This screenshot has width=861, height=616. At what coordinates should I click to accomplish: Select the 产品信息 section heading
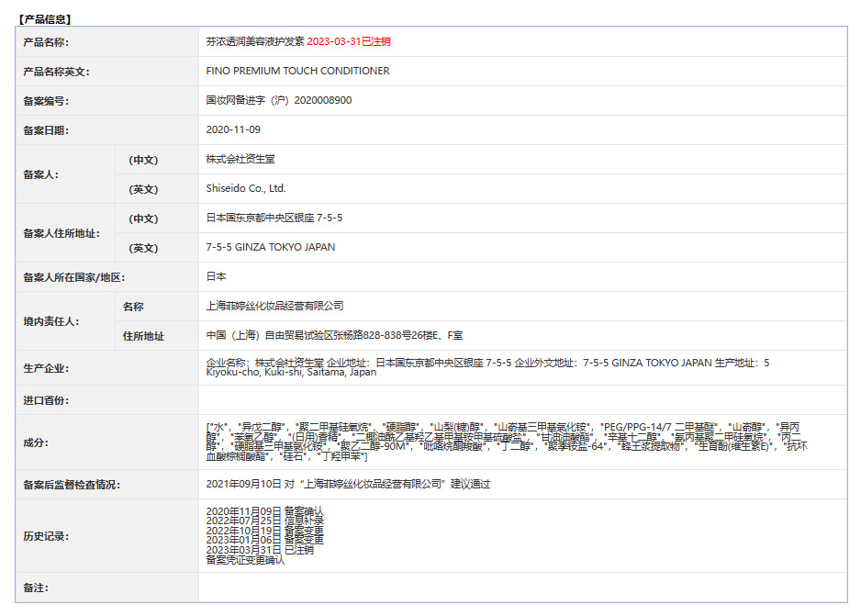[44, 19]
